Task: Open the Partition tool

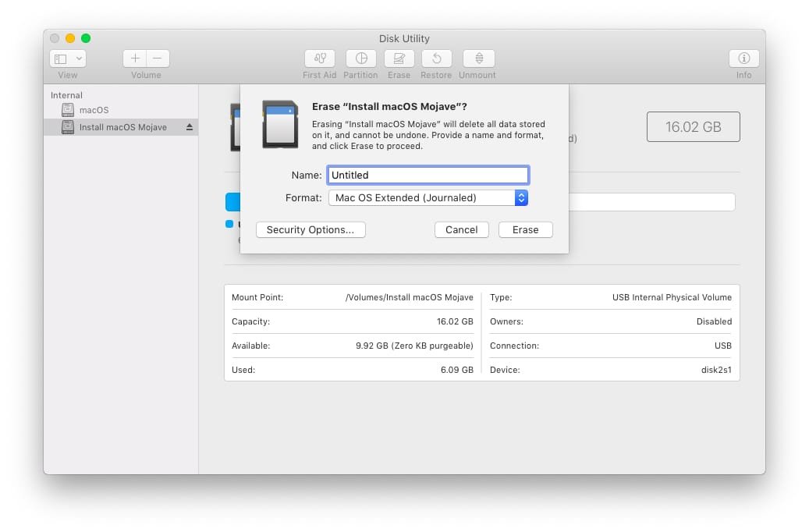Action: (361, 59)
